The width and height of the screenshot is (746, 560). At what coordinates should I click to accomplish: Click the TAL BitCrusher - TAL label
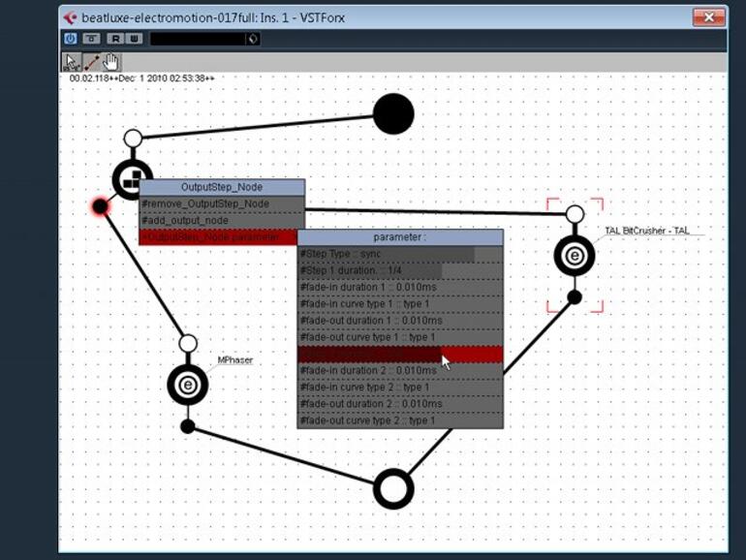(646, 231)
